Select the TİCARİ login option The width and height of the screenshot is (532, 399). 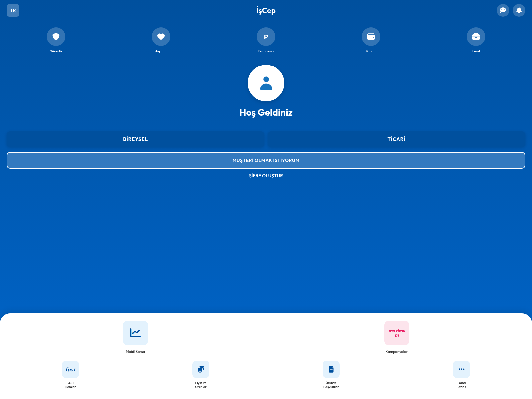396,139
